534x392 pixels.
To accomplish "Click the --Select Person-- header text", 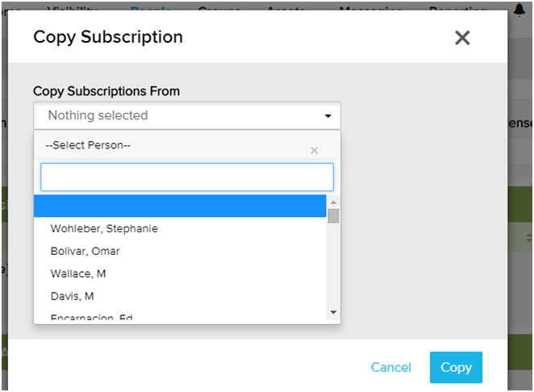I will (x=88, y=145).
